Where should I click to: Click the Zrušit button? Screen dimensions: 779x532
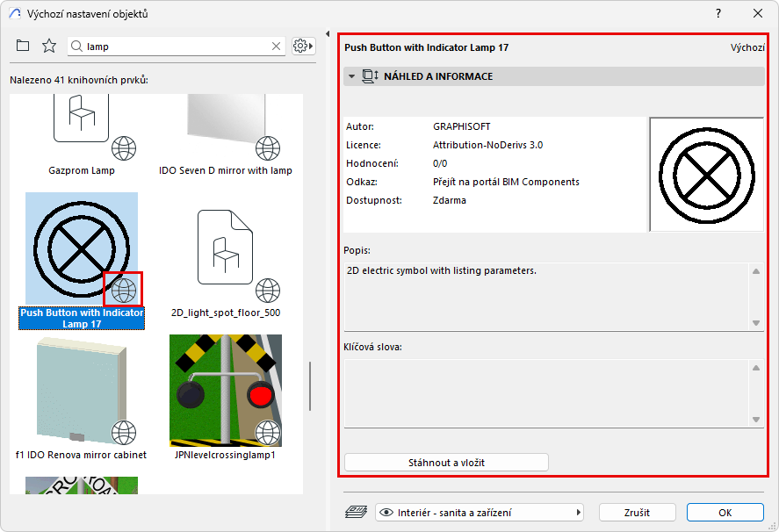click(637, 512)
